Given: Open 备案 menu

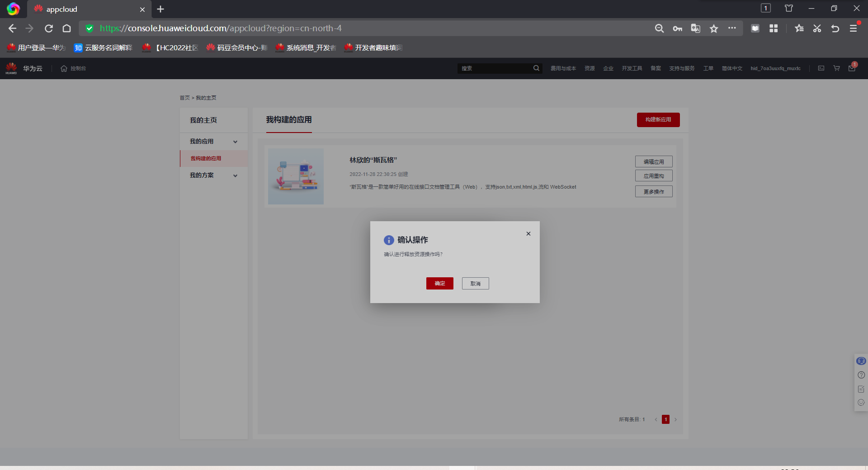Looking at the screenshot, I should pyautogui.click(x=656, y=68).
